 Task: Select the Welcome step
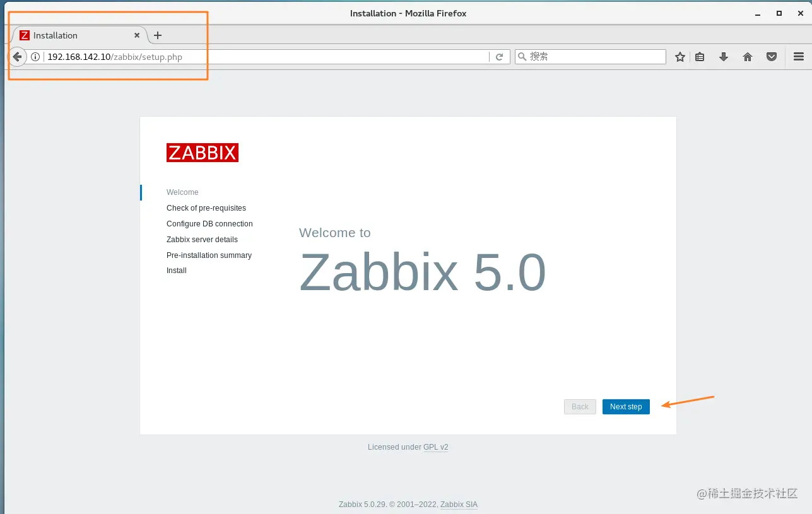click(182, 192)
